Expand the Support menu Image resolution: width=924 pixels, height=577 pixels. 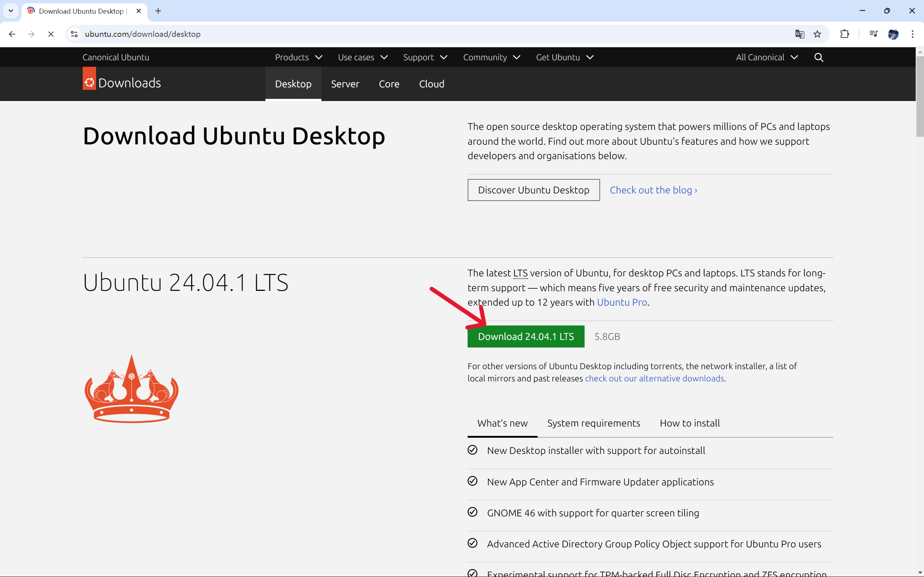pyautogui.click(x=425, y=57)
